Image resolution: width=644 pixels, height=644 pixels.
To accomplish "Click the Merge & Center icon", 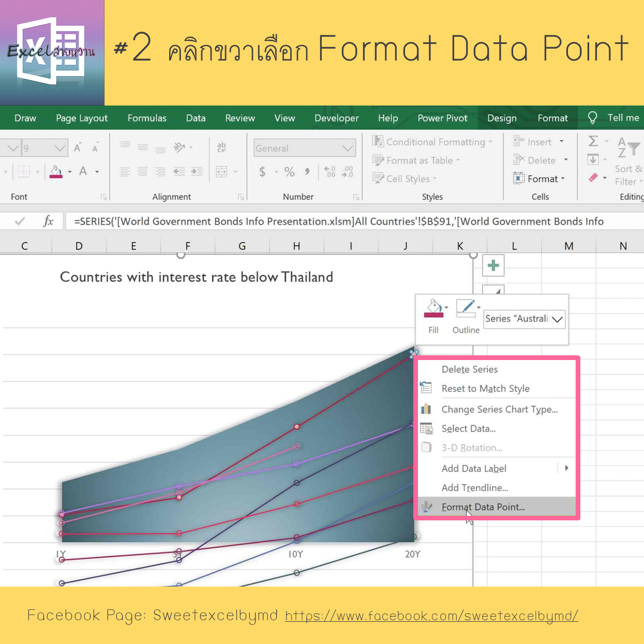I will coord(222,171).
